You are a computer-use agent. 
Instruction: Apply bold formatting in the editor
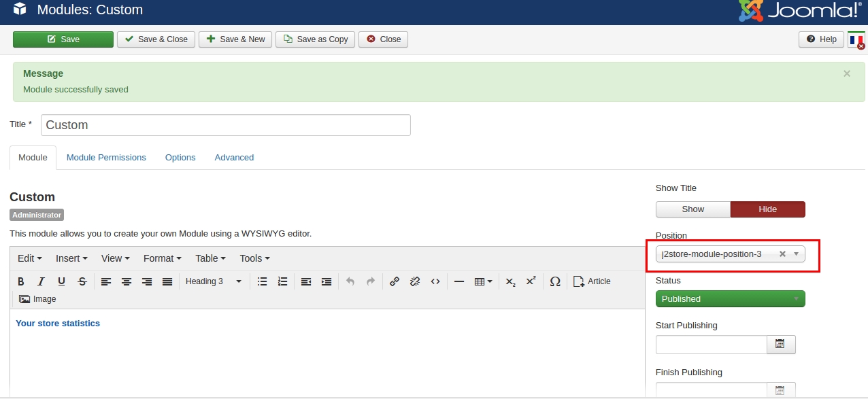[x=20, y=281]
